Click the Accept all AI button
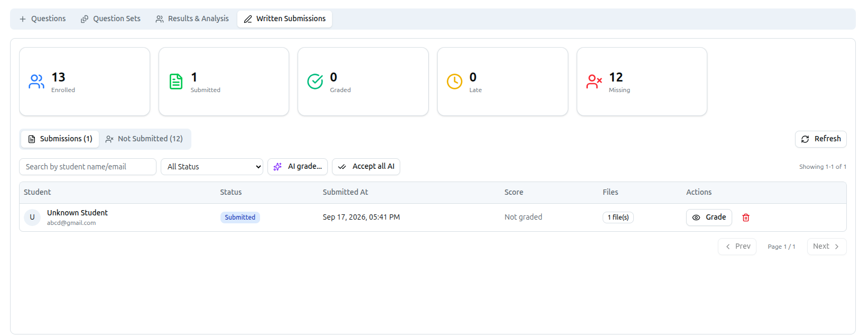 click(x=366, y=167)
